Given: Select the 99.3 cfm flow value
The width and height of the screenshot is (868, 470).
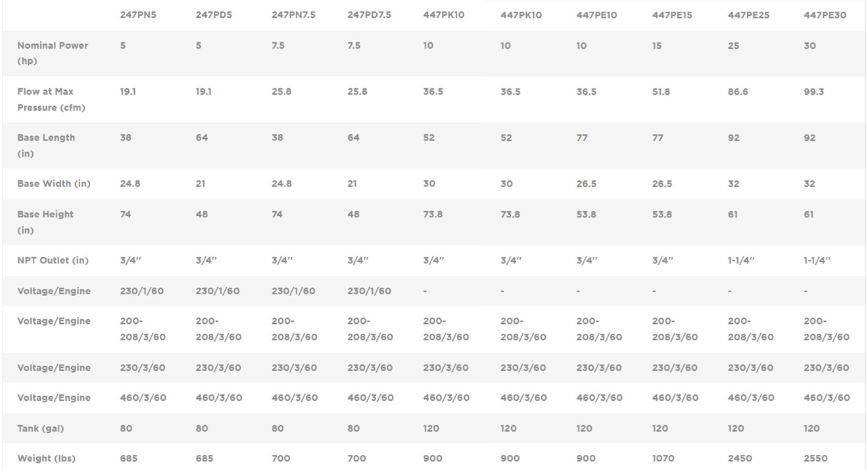Looking at the screenshot, I should click(813, 92).
